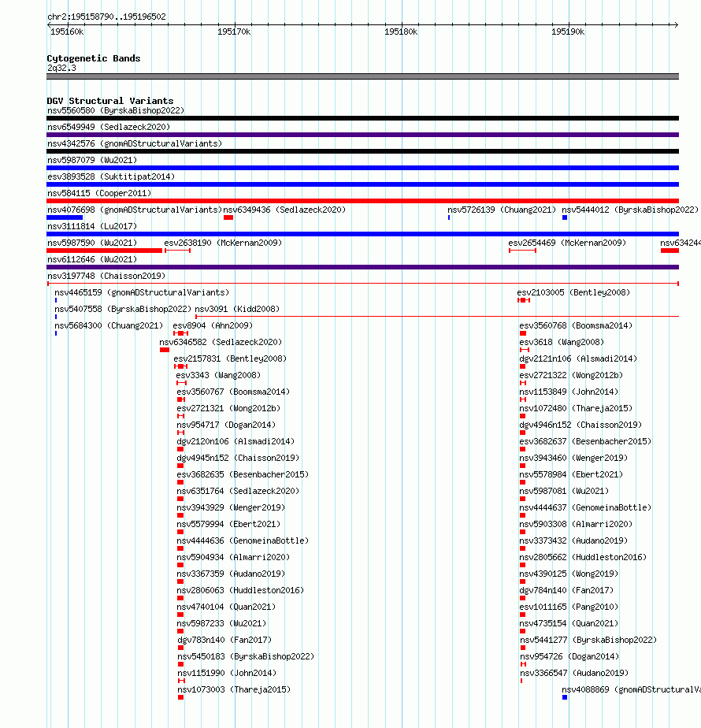Select nsv584115 (Cooper2011) variant label
This screenshot has height=728, width=701.
99,193
